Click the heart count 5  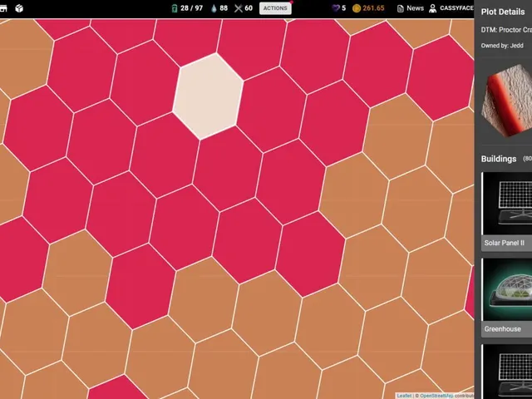coord(343,8)
